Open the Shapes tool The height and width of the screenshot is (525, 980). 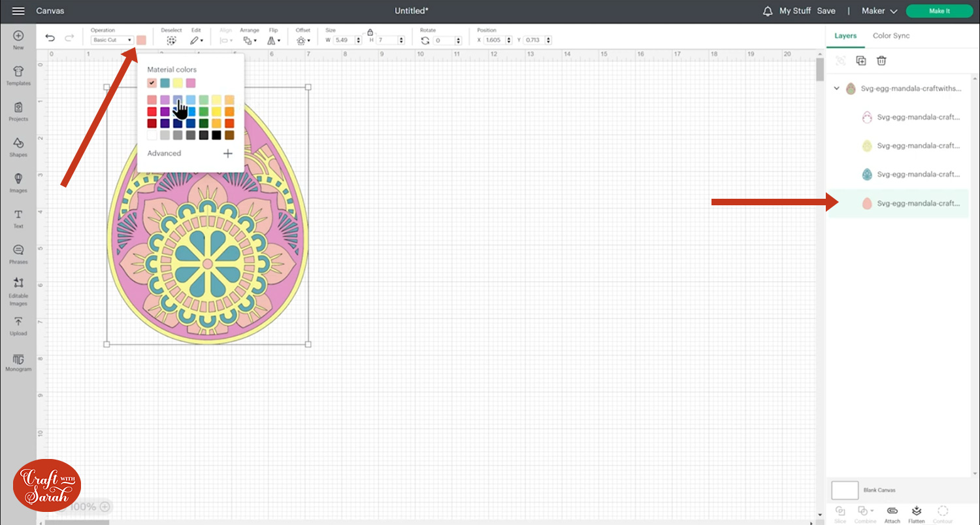tap(18, 147)
